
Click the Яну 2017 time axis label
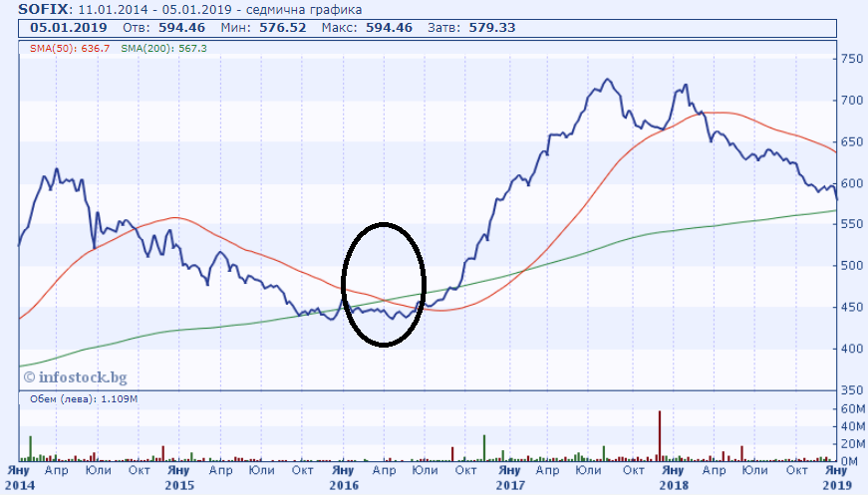[x=510, y=477]
